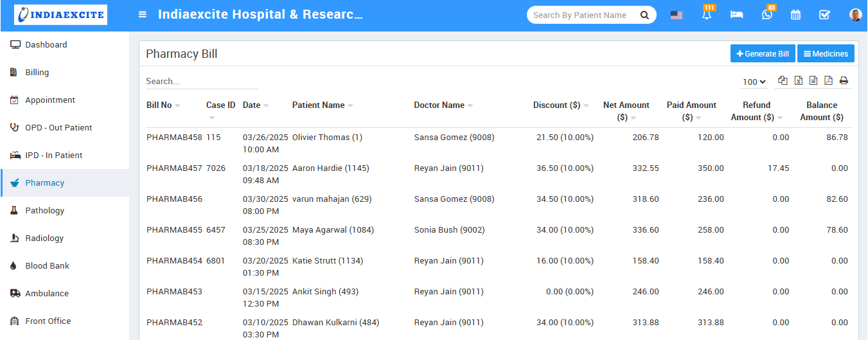Click the Medicines button

[x=826, y=54]
